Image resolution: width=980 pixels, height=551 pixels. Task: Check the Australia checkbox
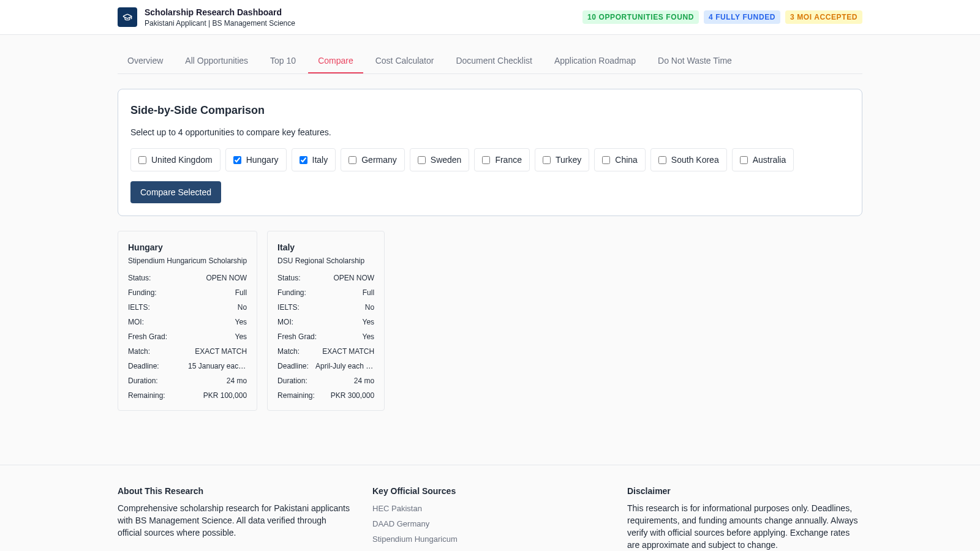pos(744,160)
